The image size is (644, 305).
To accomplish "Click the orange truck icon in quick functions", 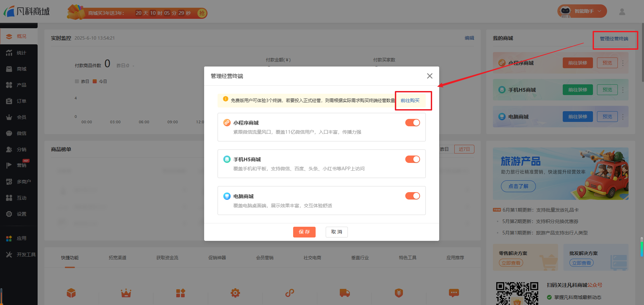I will [x=344, y=293].
